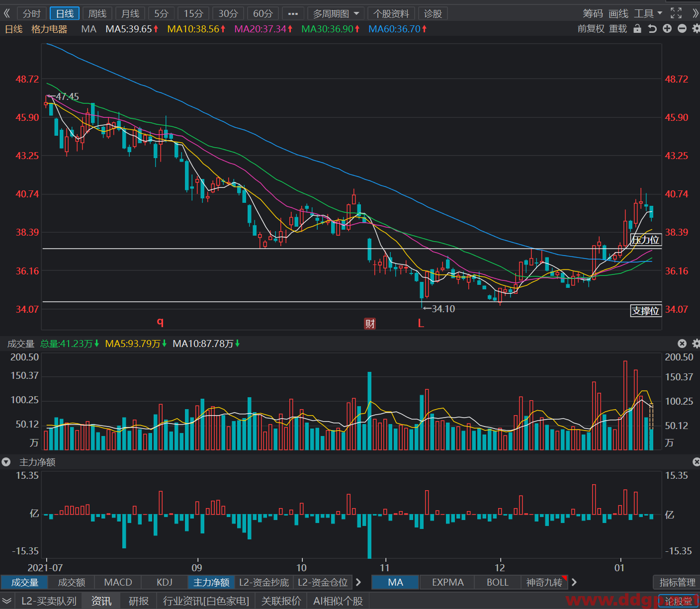Viewport: 700px width, 609px height.
Task: Open fullscreen view with the expand-arrows icon
Action: pyautogui.click(x=676, y=13)
